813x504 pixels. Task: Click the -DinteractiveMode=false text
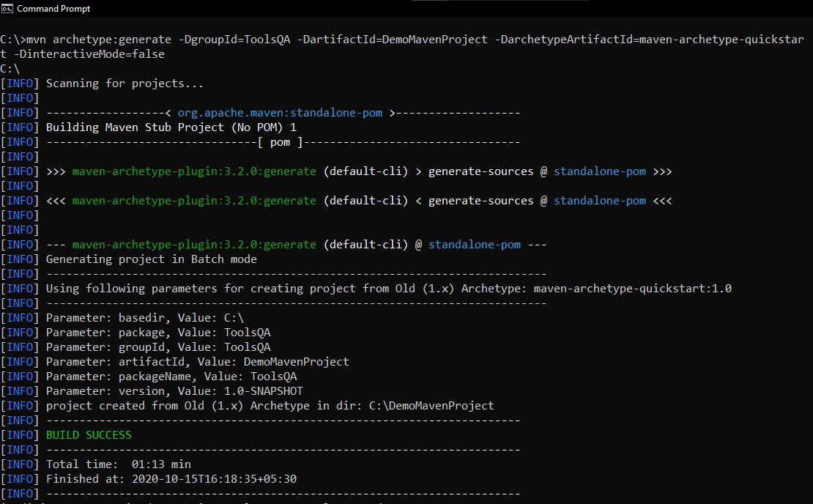pyautogui.click(x=89, y=54)
